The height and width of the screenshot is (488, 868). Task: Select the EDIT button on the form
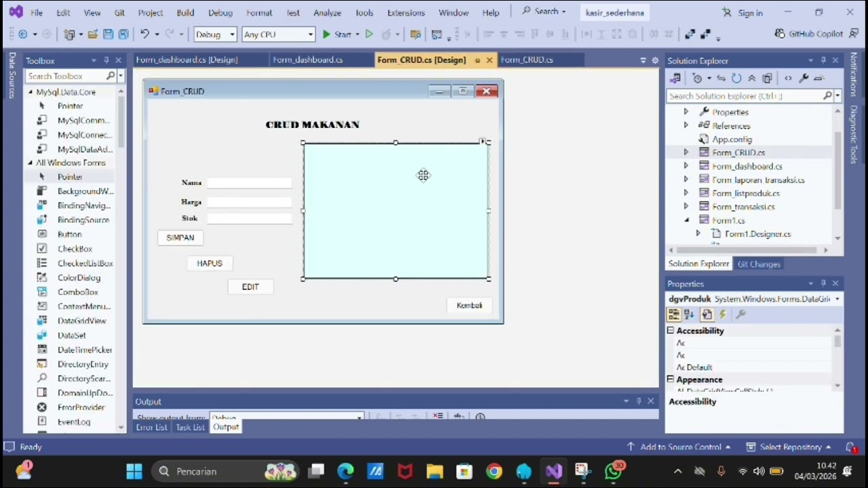tap(250, 287)
